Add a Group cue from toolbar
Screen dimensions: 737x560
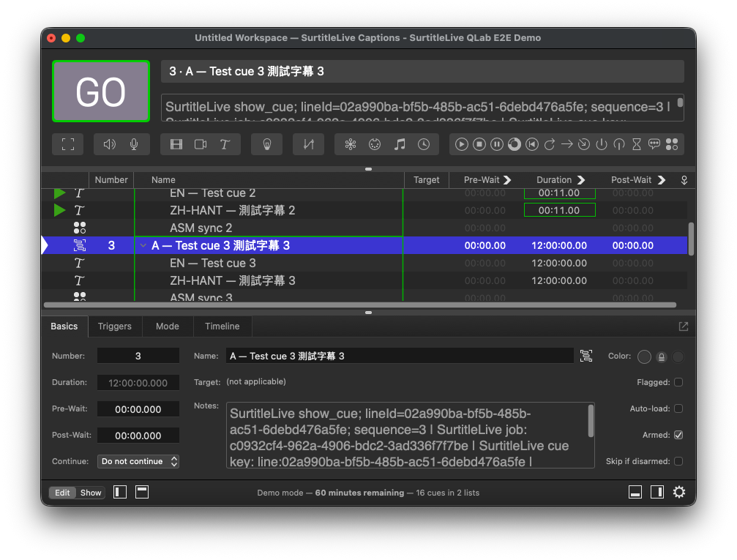[x=67, y=144]
